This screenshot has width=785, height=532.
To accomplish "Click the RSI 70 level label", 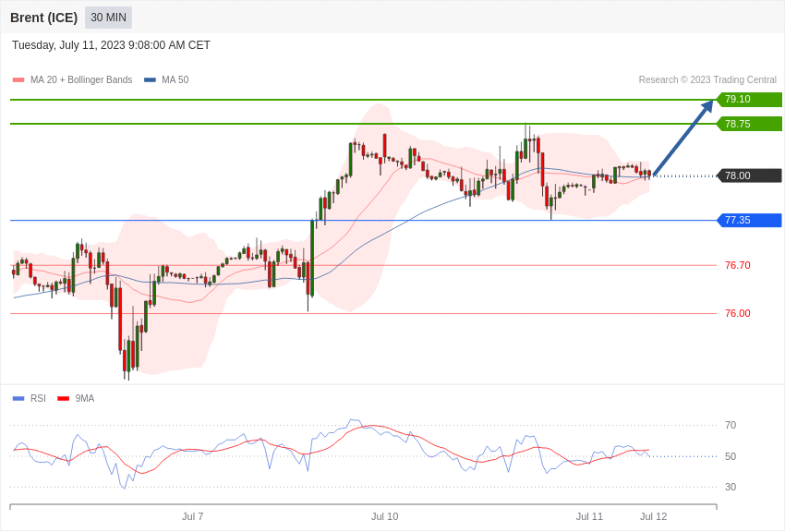I will tap(731, 425).
